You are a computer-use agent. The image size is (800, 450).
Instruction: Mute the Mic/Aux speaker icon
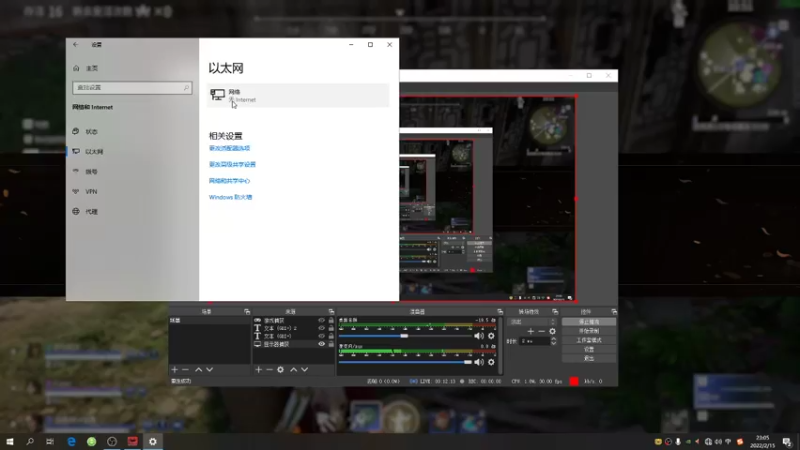pyautogui.click(x=479, y=362)
